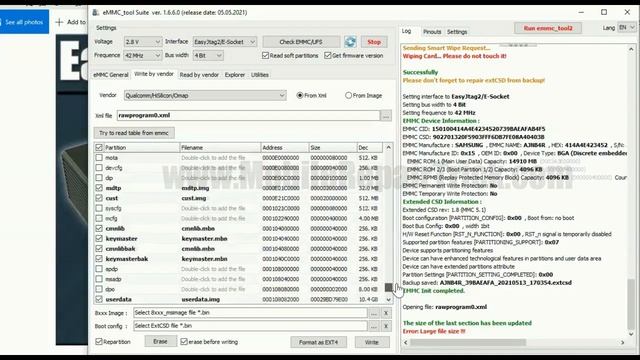640x360 pixels.
Task: Clear the Boot config field with X
Action: [386, 326]
